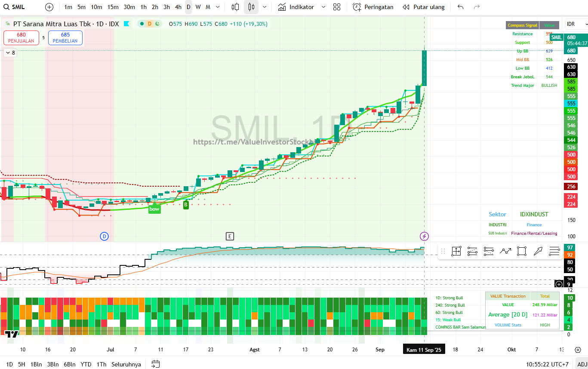The width and height of the screenshot is (588, 369).
Task: Switch to the 2h timeframe
Action: 155,7
